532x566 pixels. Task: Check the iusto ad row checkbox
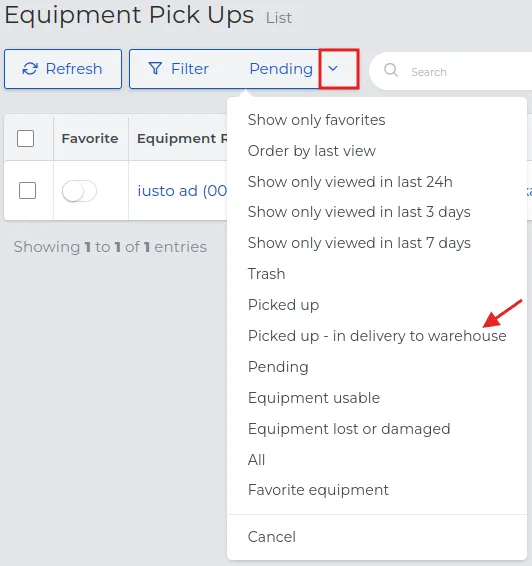27,190
